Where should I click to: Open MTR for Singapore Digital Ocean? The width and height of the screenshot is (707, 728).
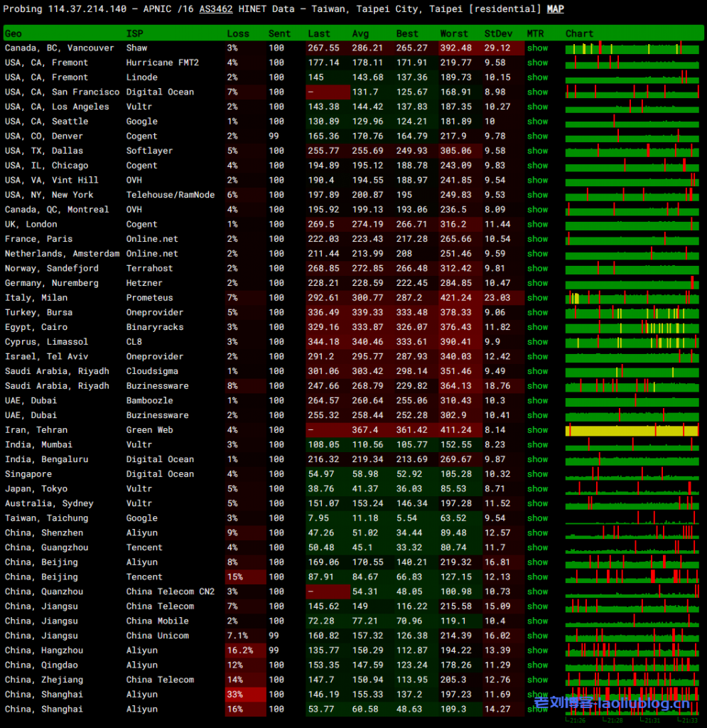[x=537, y=474]
